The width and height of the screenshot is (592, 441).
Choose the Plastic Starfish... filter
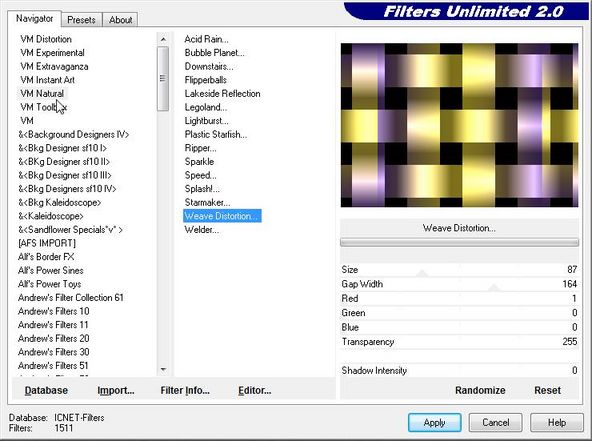tap(216, 134)
